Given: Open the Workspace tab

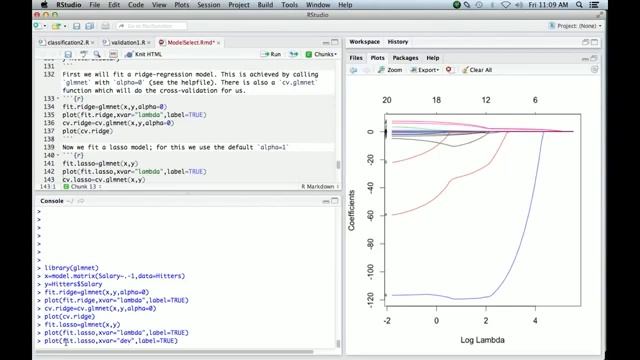Looking at the screenshot, I should (x=364, y=42).
